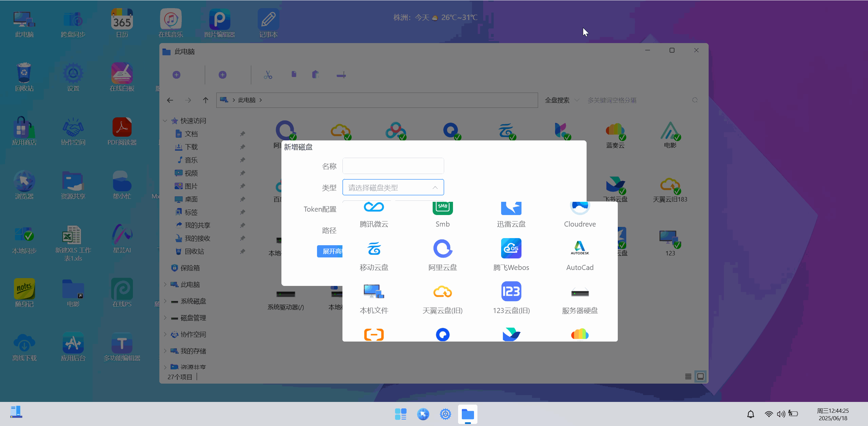This screenshot has height=426, width=868.
Task: Open the 磁盘类型 type dropdown
Action: tap(393, 187)
